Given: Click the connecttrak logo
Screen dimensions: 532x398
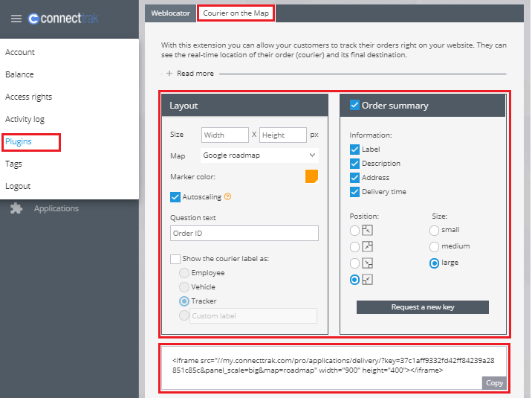Looking at the screenshot, I should 63,19.
